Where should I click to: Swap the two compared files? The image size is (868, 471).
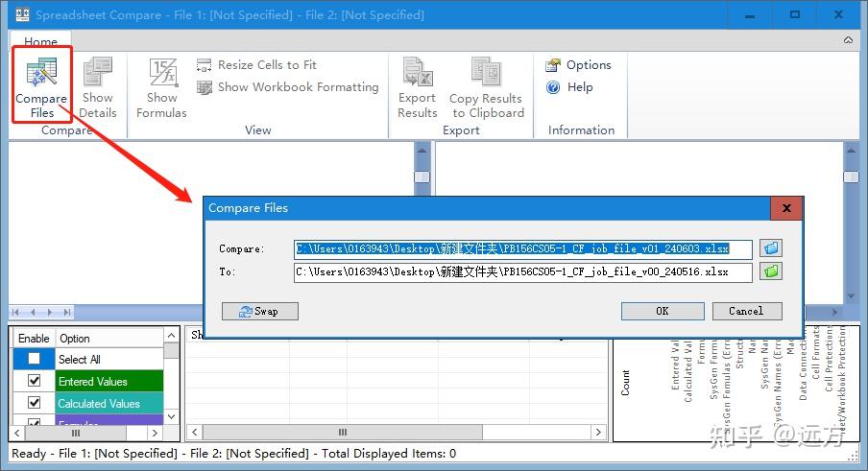point(259,311)
